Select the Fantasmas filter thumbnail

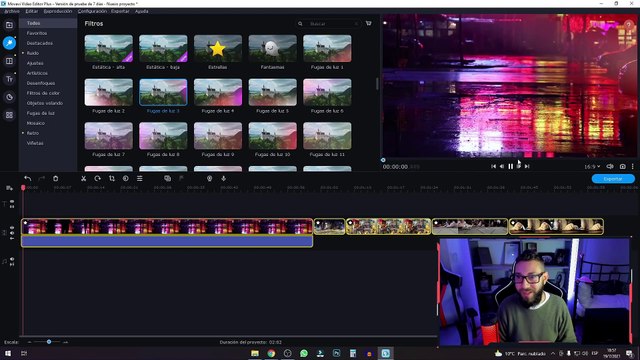272,49
